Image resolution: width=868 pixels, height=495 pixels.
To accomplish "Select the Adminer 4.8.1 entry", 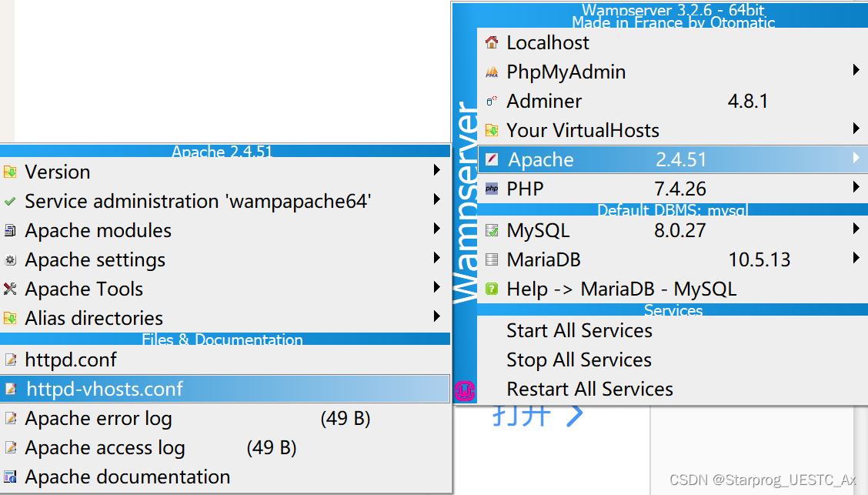I will pos(672,102).
